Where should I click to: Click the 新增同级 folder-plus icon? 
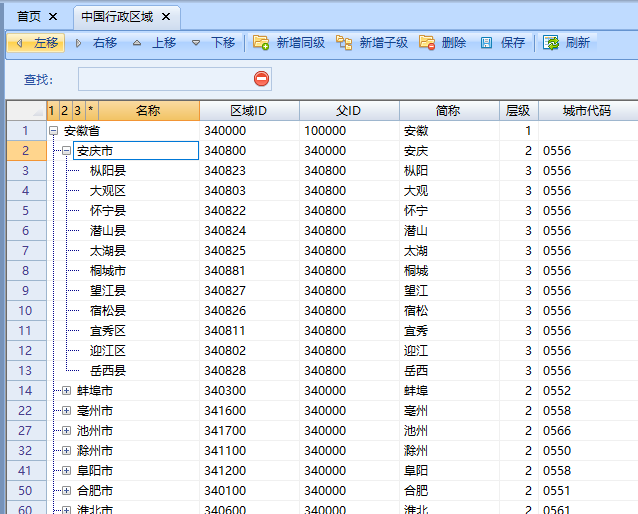261,42
